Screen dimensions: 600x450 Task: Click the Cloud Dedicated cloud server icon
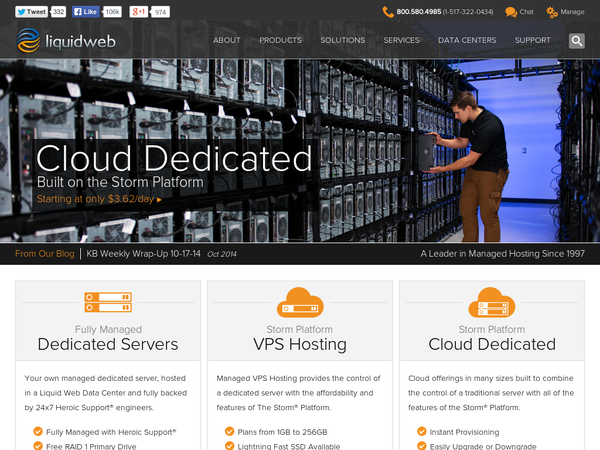[492, 302]
